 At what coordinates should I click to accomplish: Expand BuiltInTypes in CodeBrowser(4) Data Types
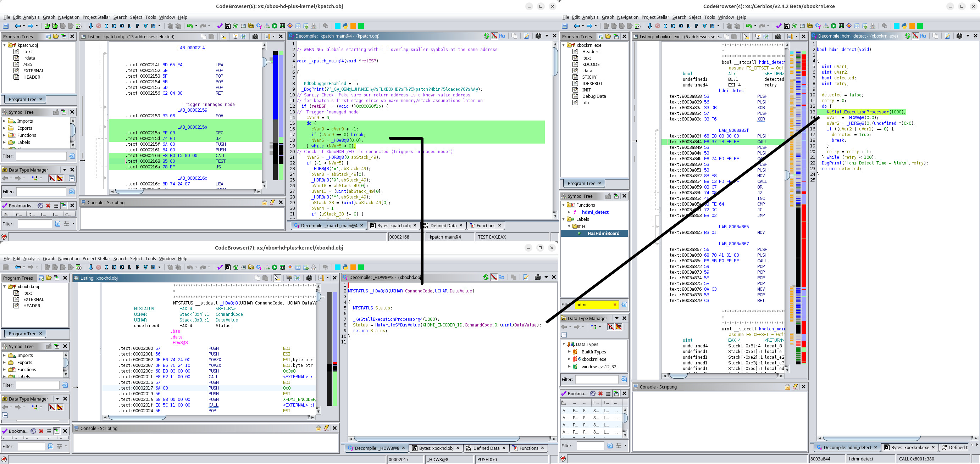click(570, 352)
